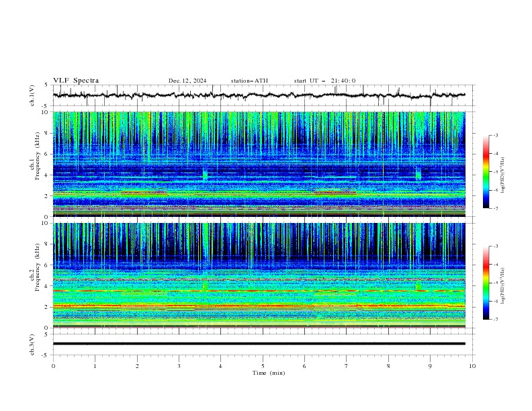Click time axis tick label "2"
Image resolution: width=532 pixels, height=411 pixels.
(x=137, y=366)
